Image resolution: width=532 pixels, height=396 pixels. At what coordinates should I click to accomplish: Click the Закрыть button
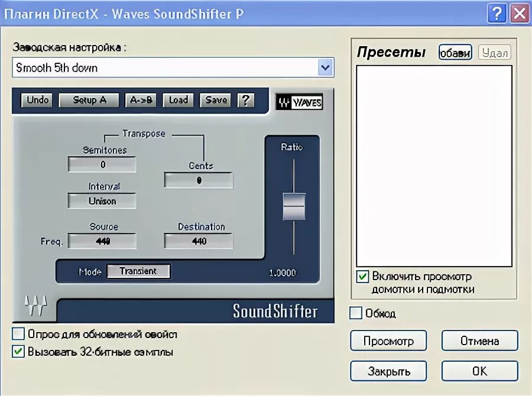point(388,371)
